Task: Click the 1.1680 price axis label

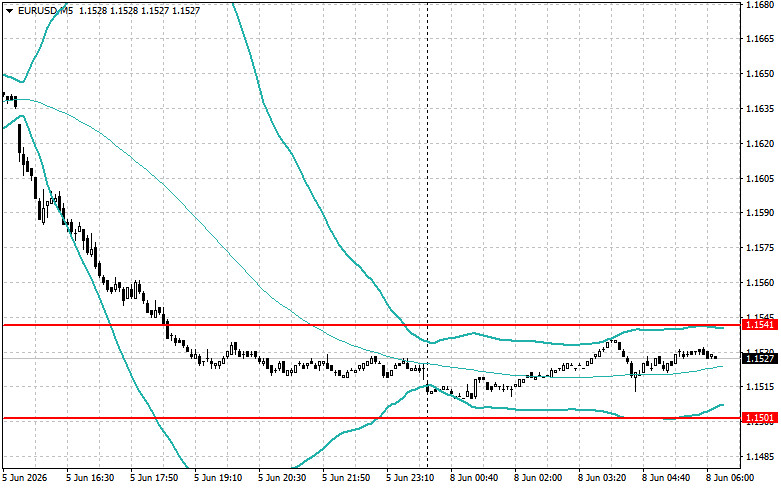Action: click(x=760, y=4)
